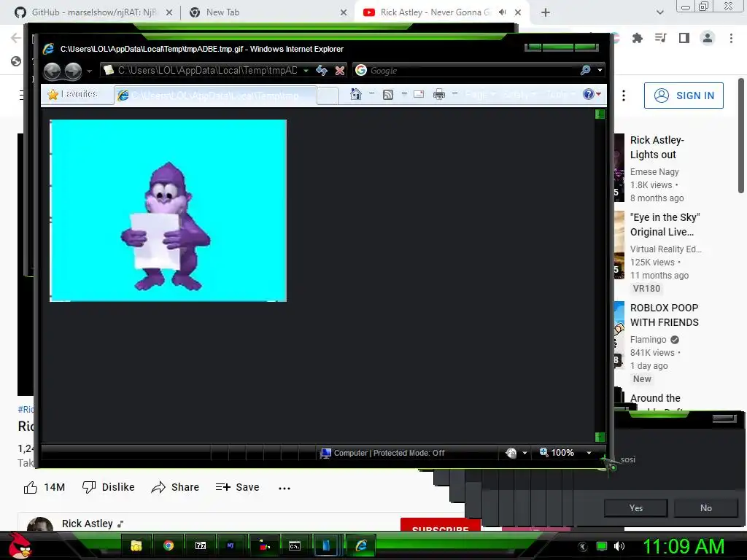Open the Chrome profile avatar icon
Image resolution: width=747 pixels, height=560 pixels.
[708, 38]
